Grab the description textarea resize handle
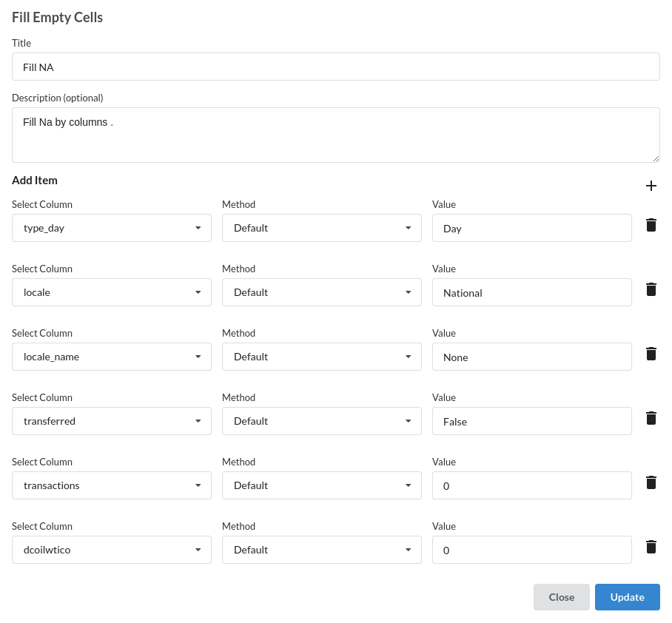This screenshot has width=672, height=623. 656,158
